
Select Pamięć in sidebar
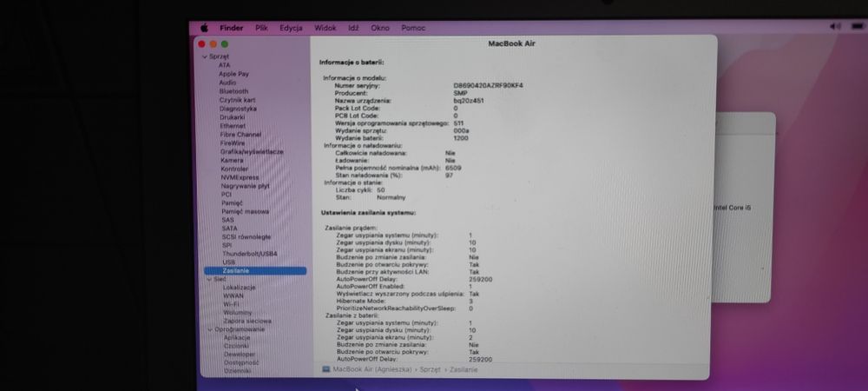232,203
